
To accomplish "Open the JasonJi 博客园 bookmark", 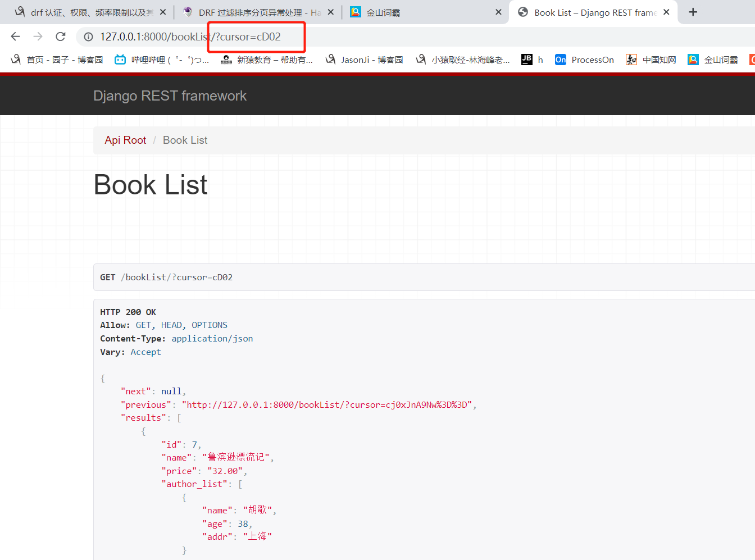I will point(365,60).
